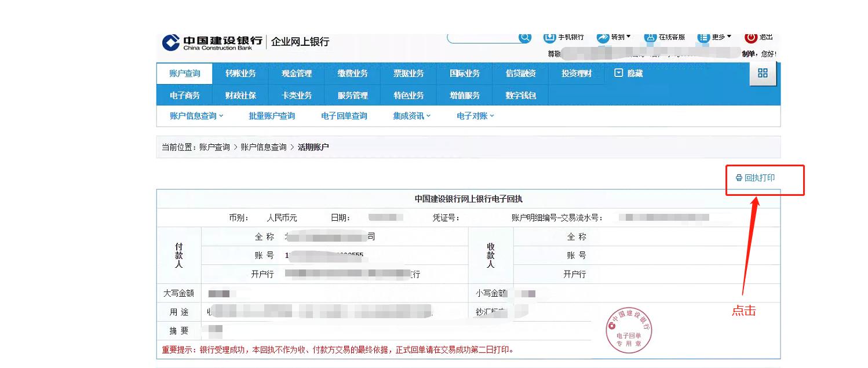Click the printer icon next to 回执打印
Screen dimensions: 868x368
pos(738,179)
